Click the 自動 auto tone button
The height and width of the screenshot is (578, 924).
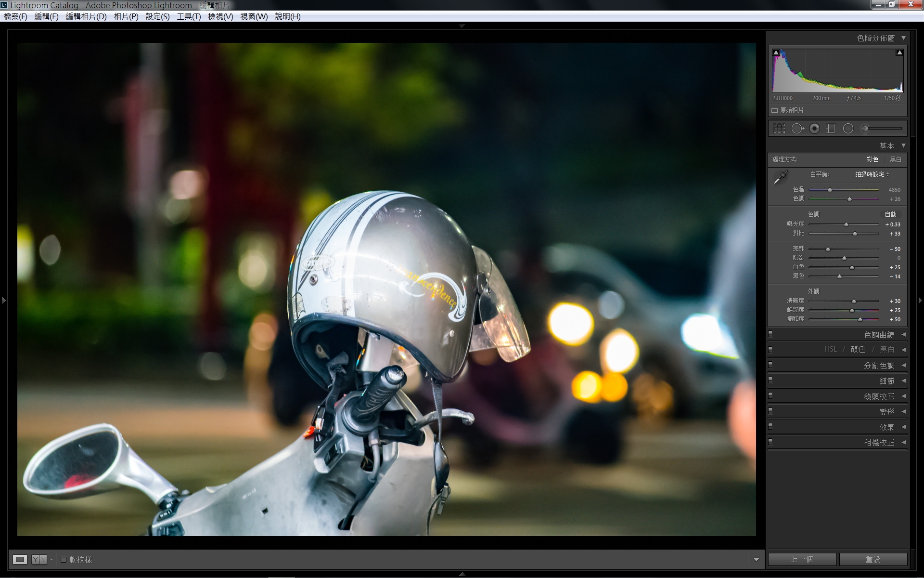pyautogui.click(x=890, y=214)
